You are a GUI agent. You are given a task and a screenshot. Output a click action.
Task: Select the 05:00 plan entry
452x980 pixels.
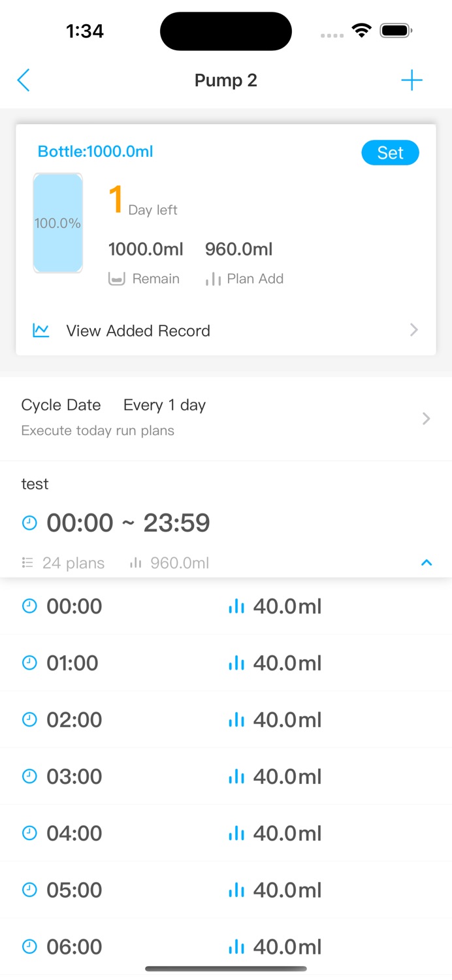coord(226,890)
